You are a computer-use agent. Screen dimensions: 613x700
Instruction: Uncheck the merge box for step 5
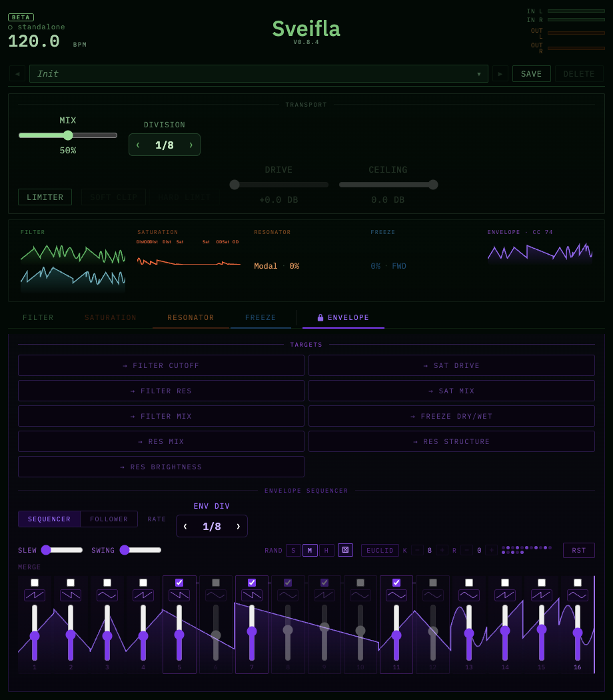click(x=179, y=583)
